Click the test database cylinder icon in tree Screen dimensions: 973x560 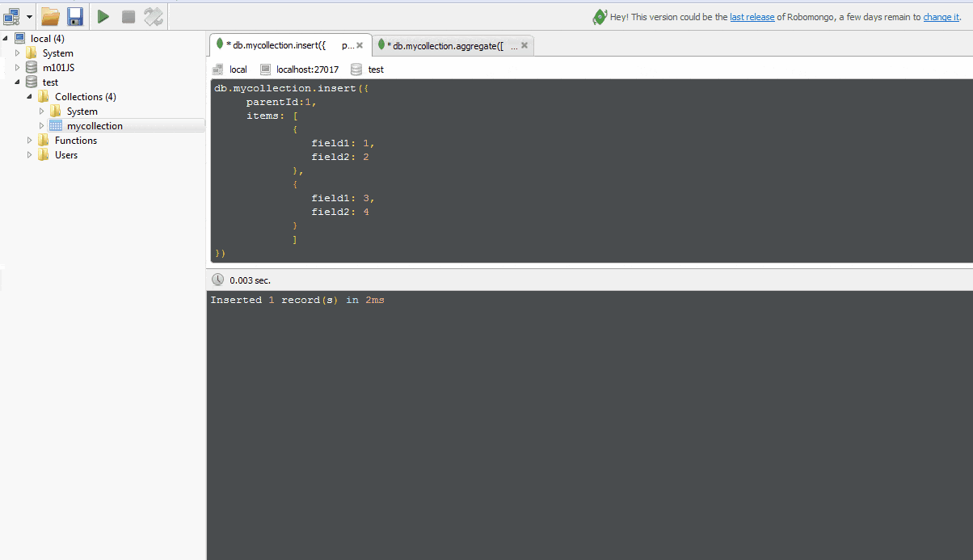click(32, 82)
